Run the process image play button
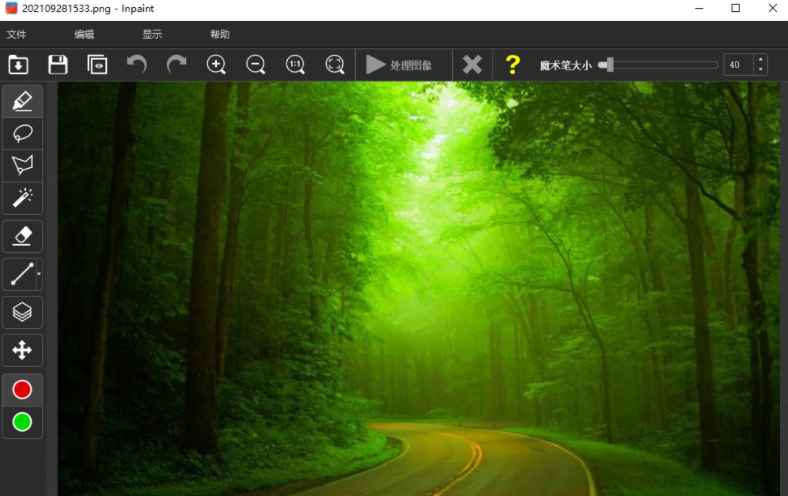The image size is (788, 496). [x=399, y=65]
